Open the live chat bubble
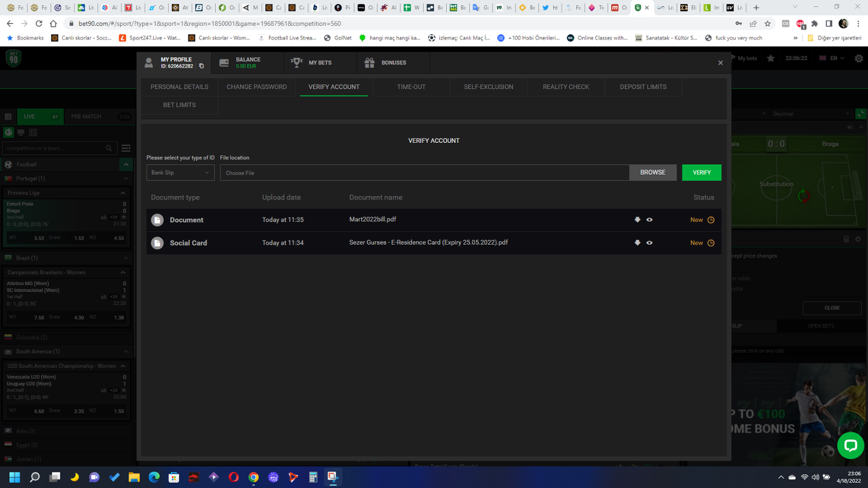 coord(850,445)
